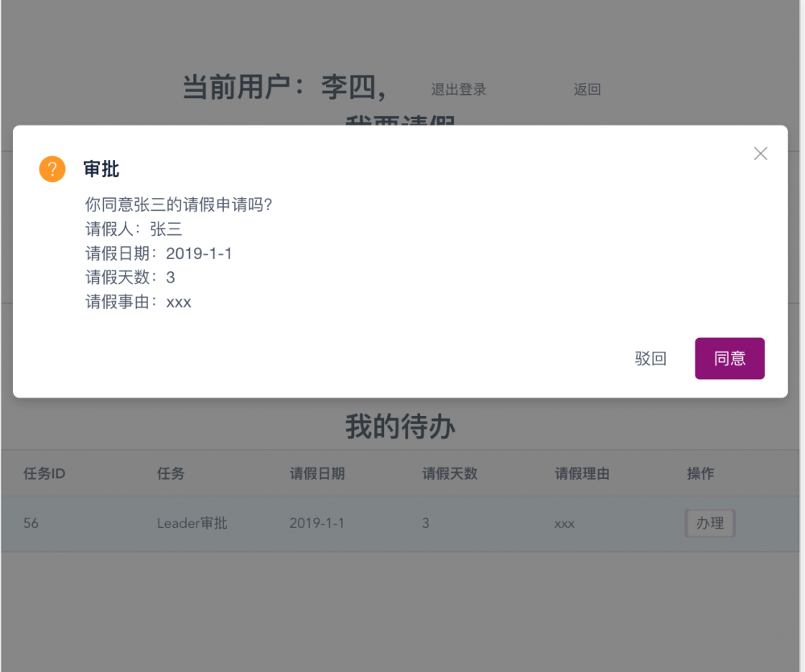Click the 同意 button to approve the request
This screenshot has height=672, width=805.
pyautogui.click(x=729, y=358)
